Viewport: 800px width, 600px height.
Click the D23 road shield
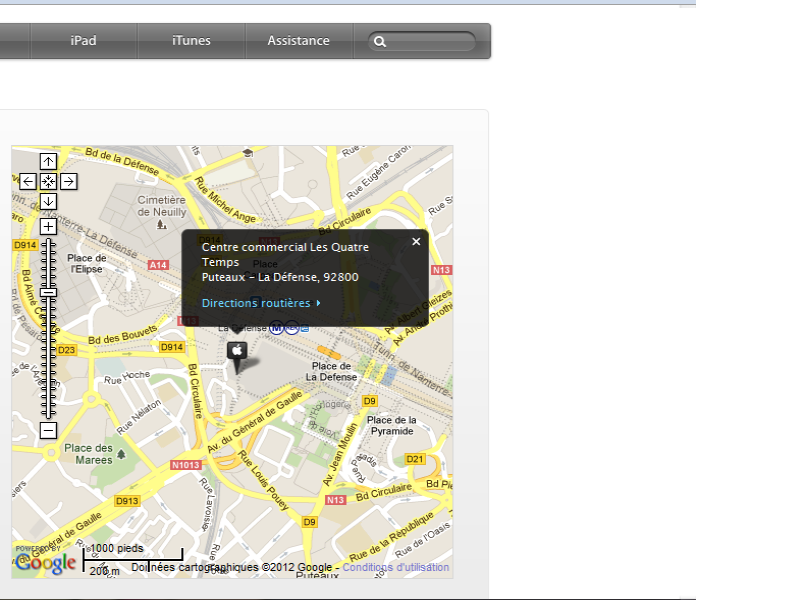click(x=66, y=350)
